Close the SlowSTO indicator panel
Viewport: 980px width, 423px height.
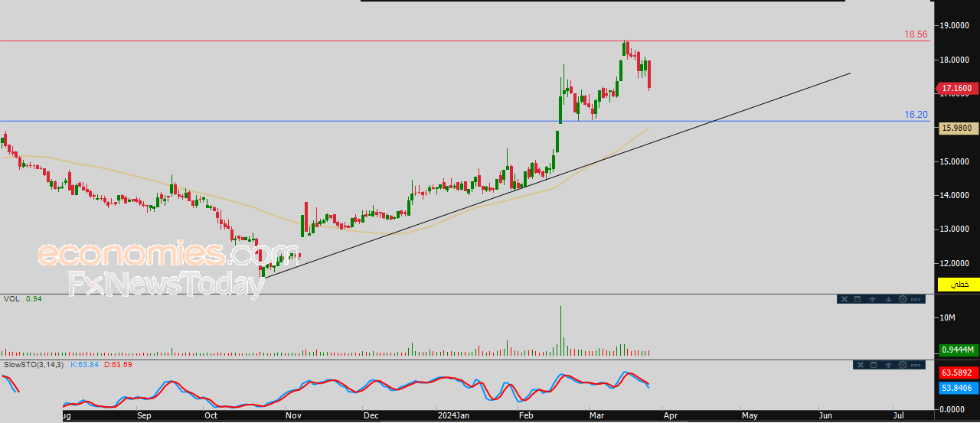[861, 365]
